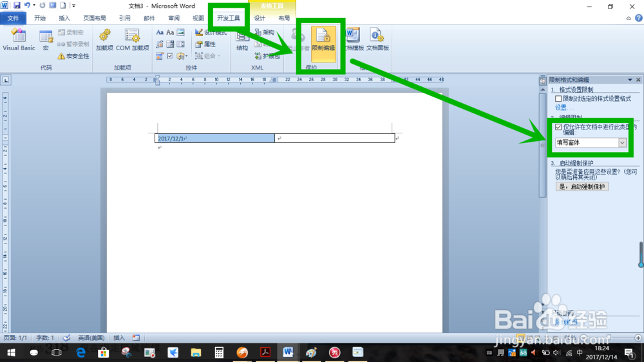
Task: Open the Macros (宏) dialog
Action: pyautogui.click(x=46, y=40)
